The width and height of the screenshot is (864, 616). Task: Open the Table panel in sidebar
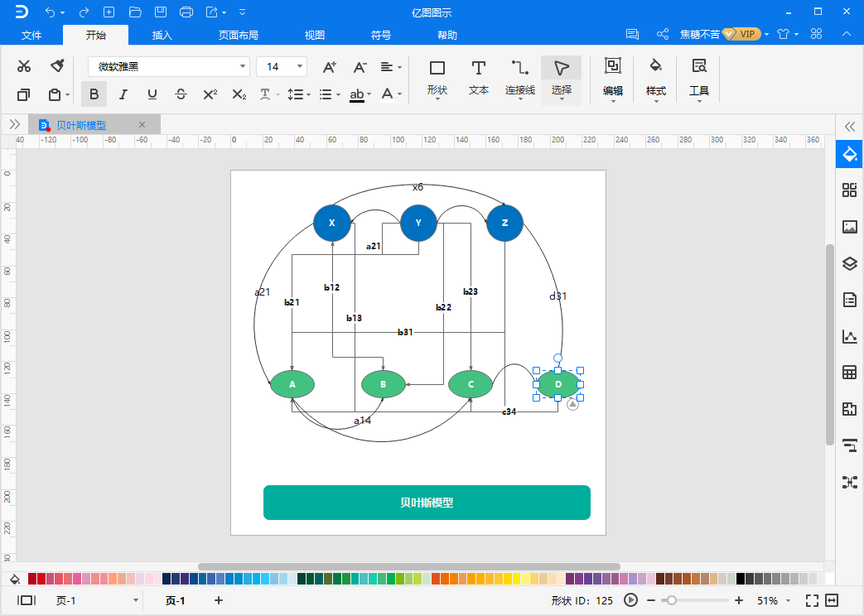click(849, 373)
